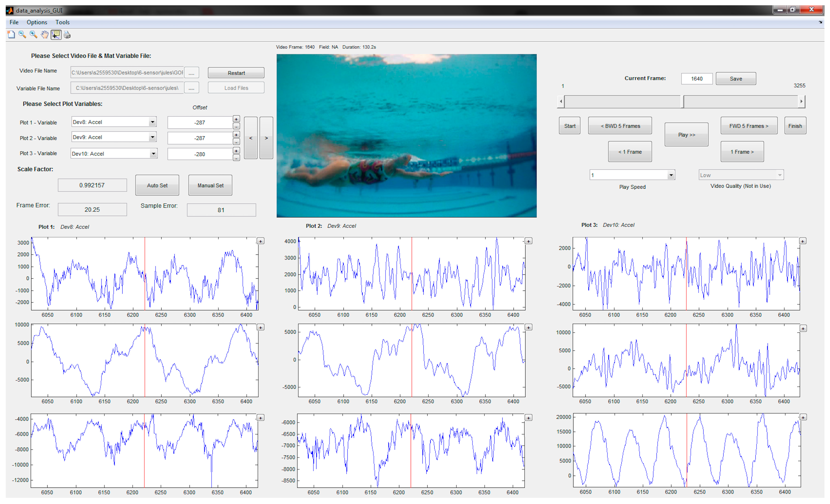Click the frame position slider thumb
Screen dimensions: 830x504
[x=682, y=101]
